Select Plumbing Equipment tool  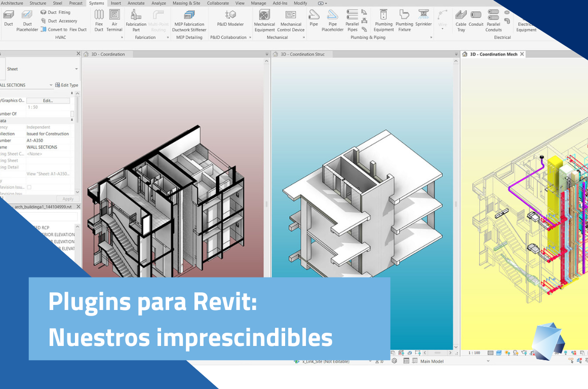tap(383, 21)
